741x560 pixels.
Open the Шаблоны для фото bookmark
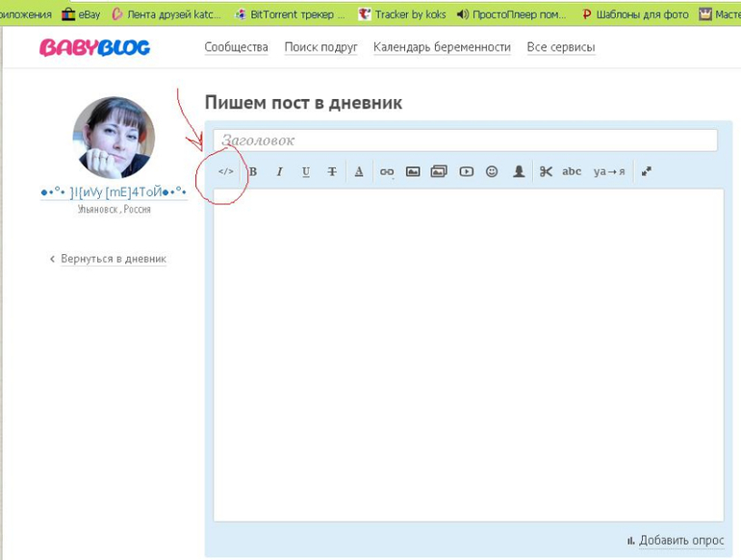635,14
